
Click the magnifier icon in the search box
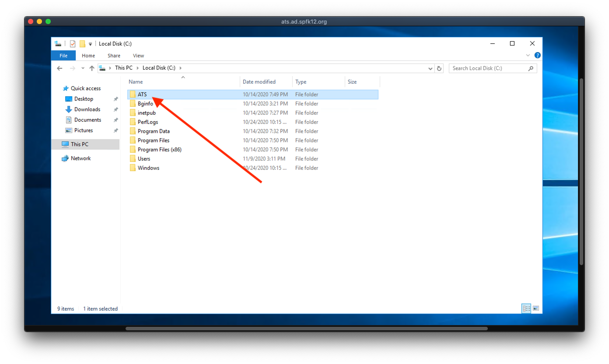click(x=531, y=68)
